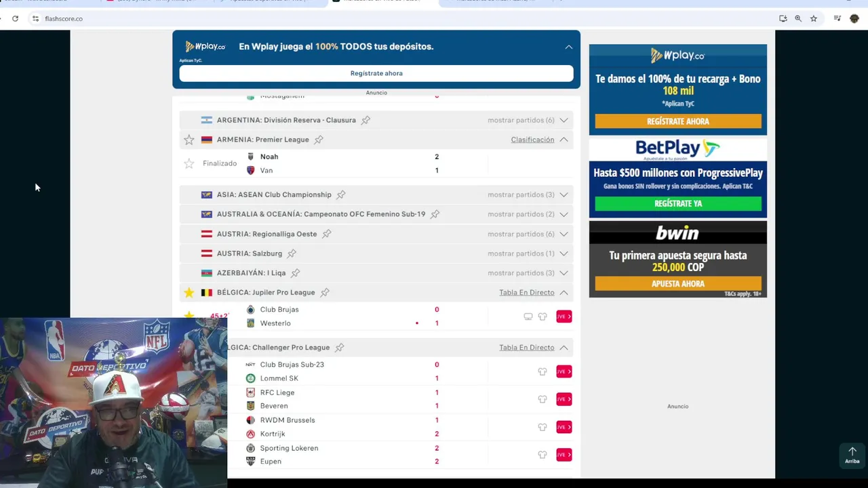This screenshot has width=868, height=488.
Task: Select the Sporting Lokeren team name
Action: (x=289, y=448)
